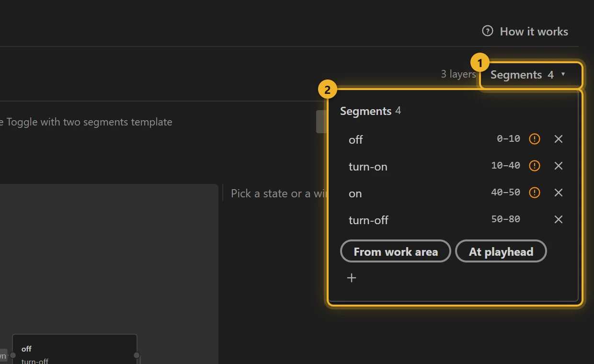Click the warning icon for the off segment

click(x=535, y=139)
